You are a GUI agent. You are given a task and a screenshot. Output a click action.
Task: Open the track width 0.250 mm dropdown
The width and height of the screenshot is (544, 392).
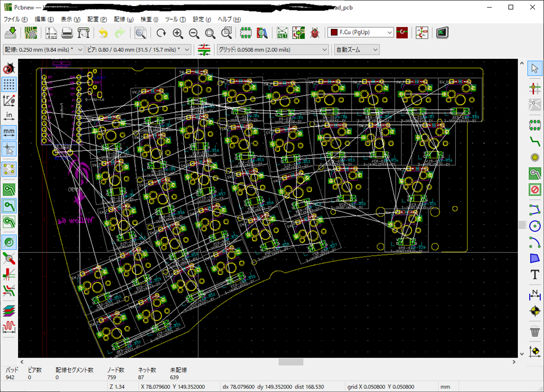click(x=43, y=50)
